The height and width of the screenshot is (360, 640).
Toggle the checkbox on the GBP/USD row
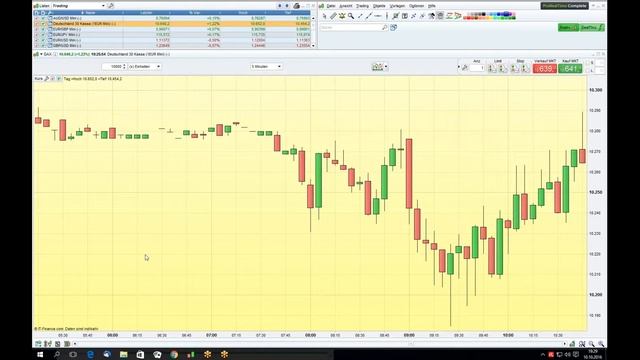[43, 45]
